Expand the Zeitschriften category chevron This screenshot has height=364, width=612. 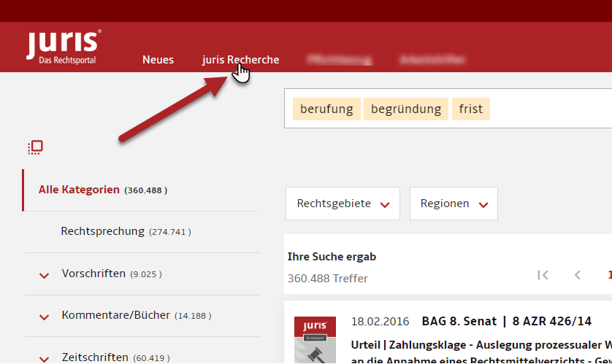(x=45, y=357)
